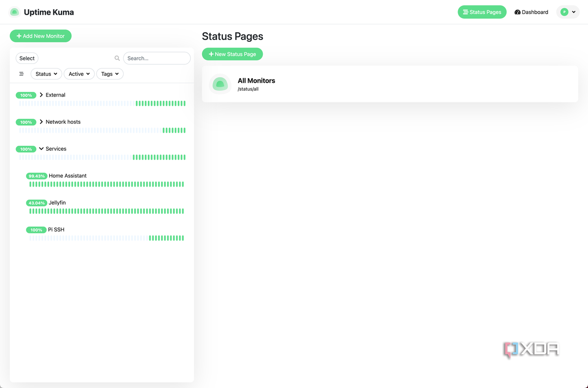Viewport: 588px width, 388px height.
Task: Open the Status filter dropdown
Action: point(46,74)
